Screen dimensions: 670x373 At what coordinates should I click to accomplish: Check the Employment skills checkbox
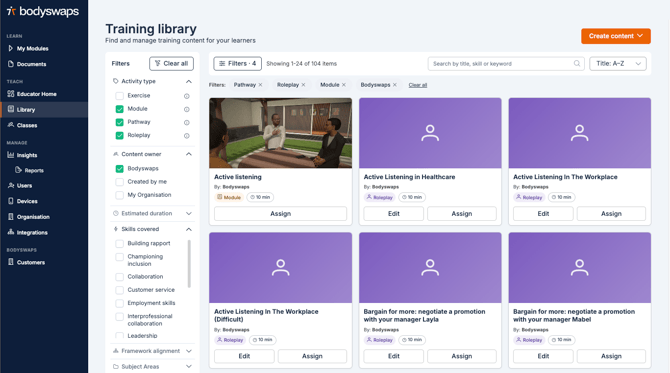120,303
